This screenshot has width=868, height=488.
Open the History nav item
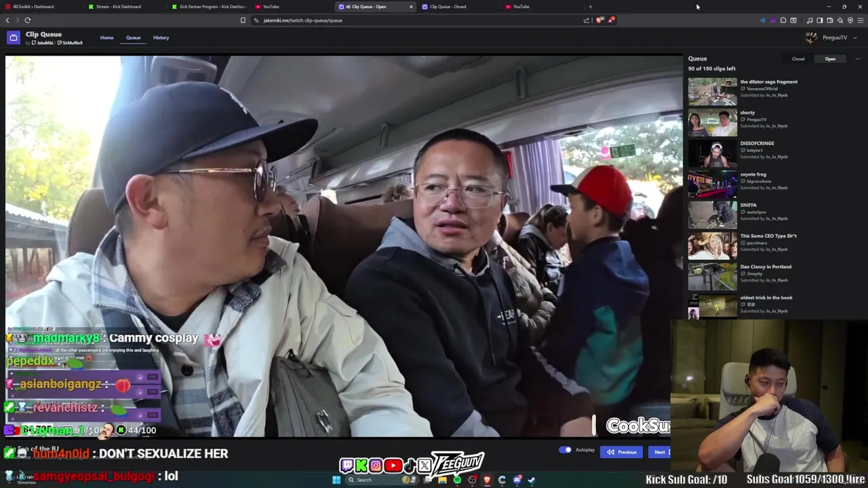161,38
